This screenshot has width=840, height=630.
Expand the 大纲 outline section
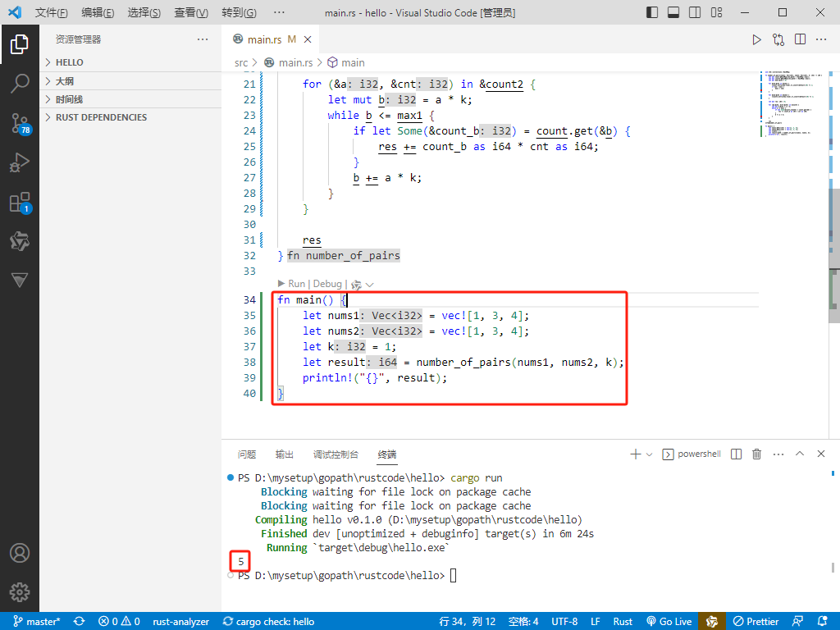click(130, 81)
